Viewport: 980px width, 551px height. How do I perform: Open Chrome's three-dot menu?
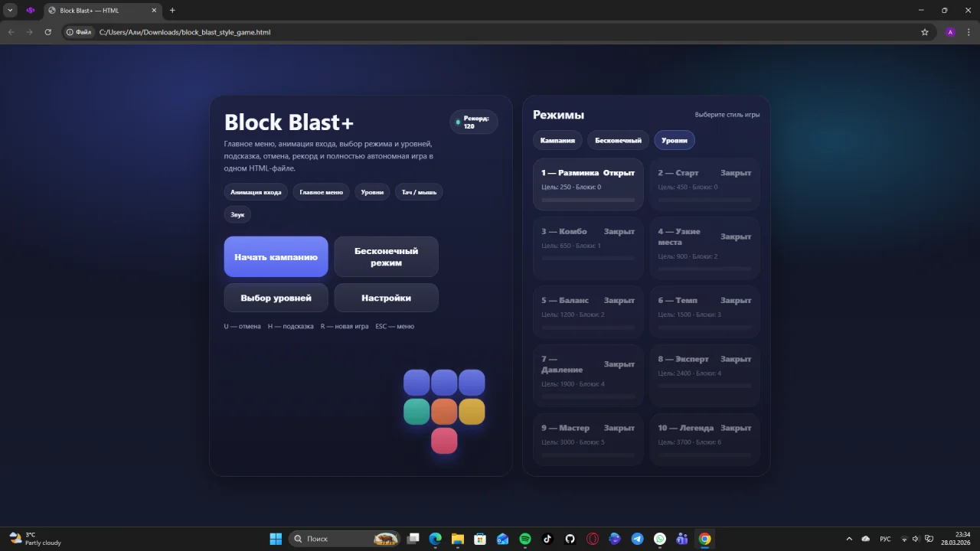tap(969, 32)
